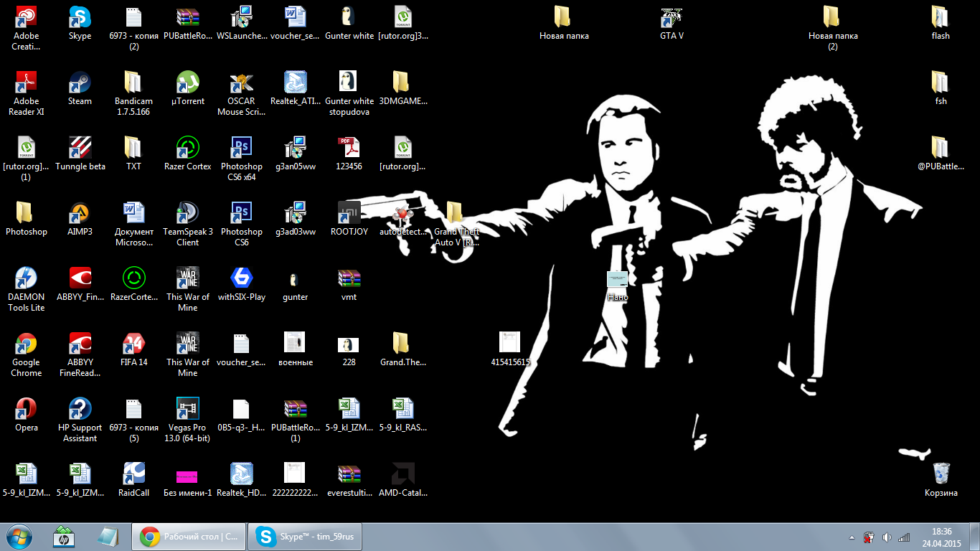The height and width of the screenshot is (551, 980).
Task: Select the TXT folder icon
Action: point(134,154)
